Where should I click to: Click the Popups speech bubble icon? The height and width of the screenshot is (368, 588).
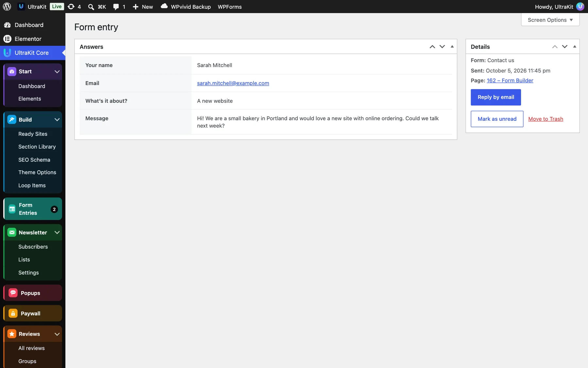13,293
